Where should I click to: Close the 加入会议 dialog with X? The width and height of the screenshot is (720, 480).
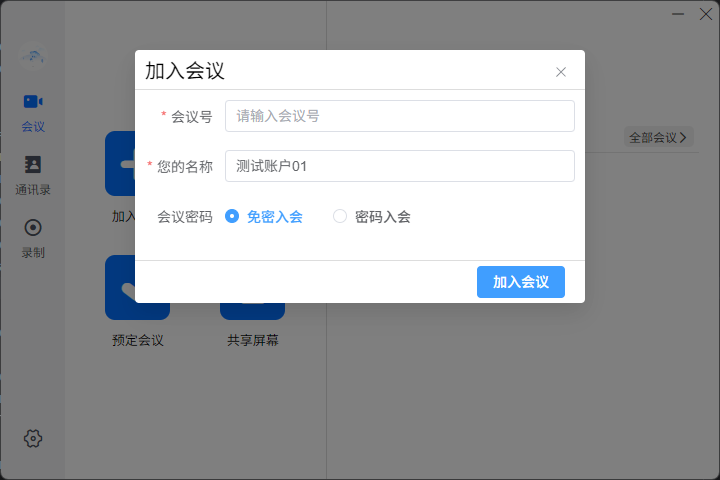[x=561, y=72]
